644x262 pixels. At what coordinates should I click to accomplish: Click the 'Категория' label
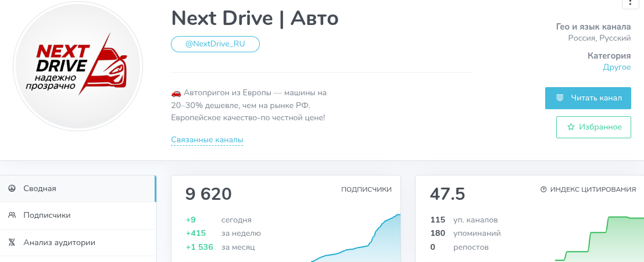click(x=609, y=56)
